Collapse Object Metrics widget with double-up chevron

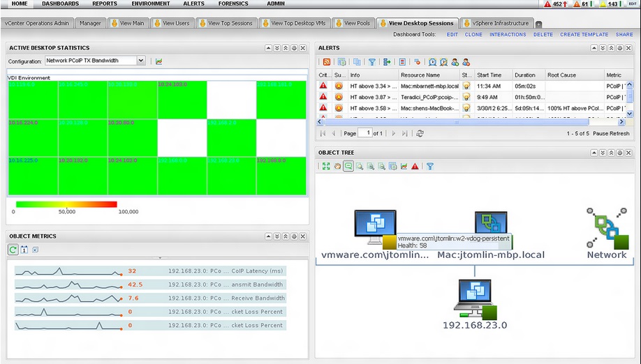[x=286, y=236]
